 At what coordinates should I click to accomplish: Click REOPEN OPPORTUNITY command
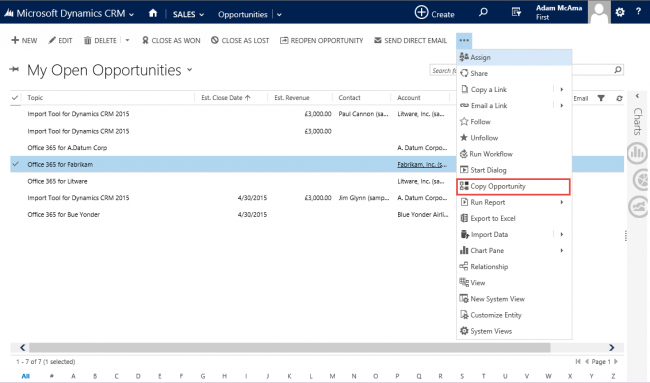[x=322, y=40]
